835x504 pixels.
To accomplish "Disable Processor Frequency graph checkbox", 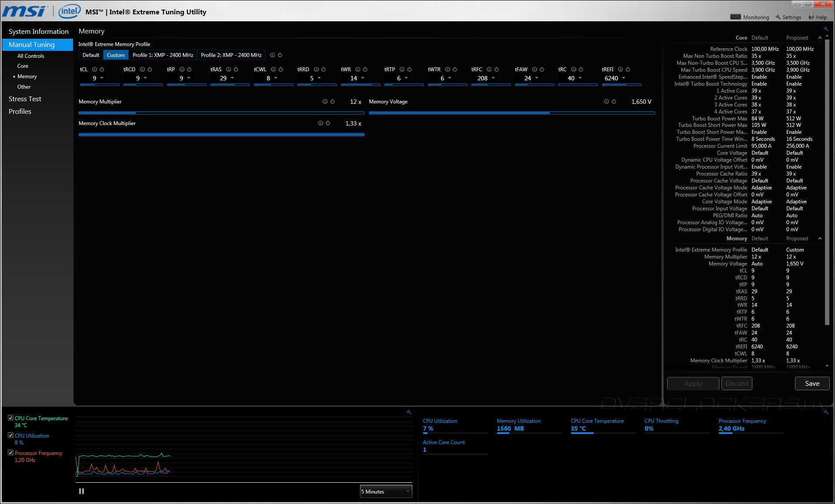I will click(11, 453).
